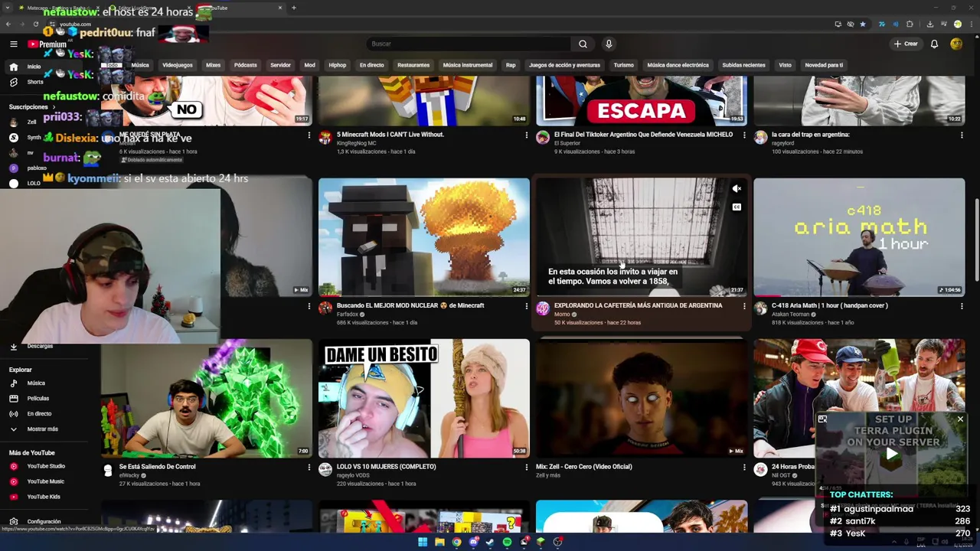This screenshot has height=551, width=980.
Task: Open options for Se Está Saliendo video
Action: (309, 467)
